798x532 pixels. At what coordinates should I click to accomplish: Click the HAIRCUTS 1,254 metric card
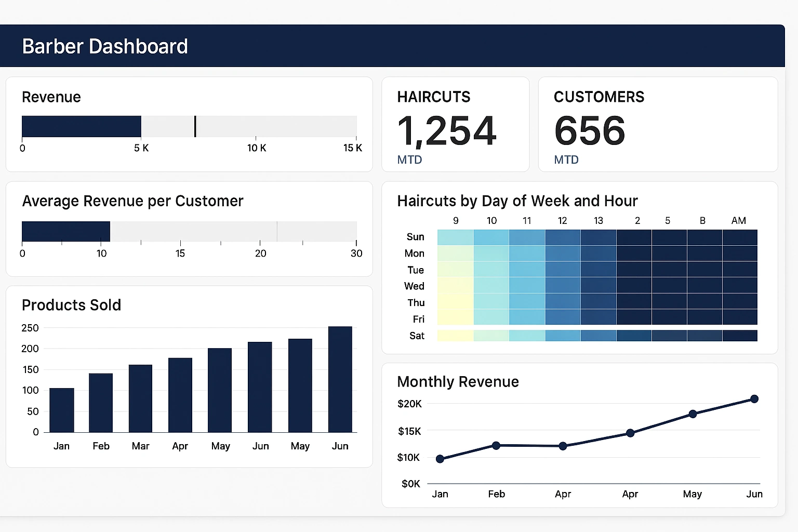(x=455, y=125)
